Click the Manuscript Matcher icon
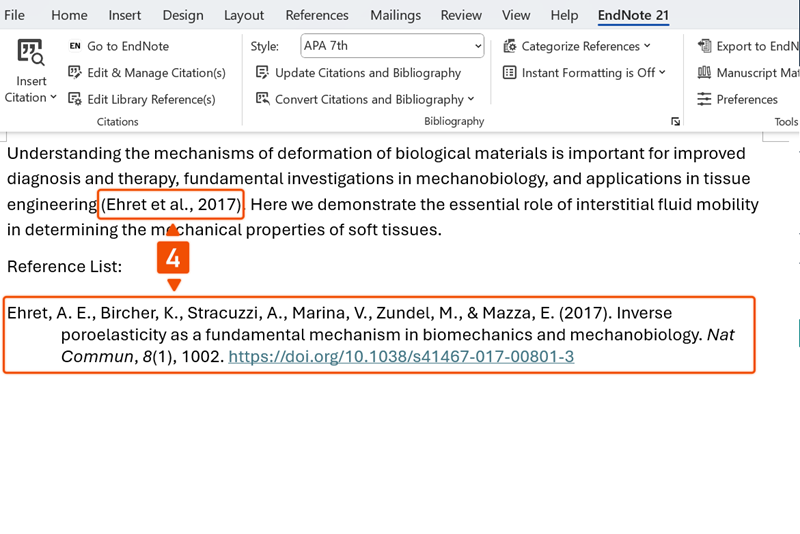 tap(705, 72)
